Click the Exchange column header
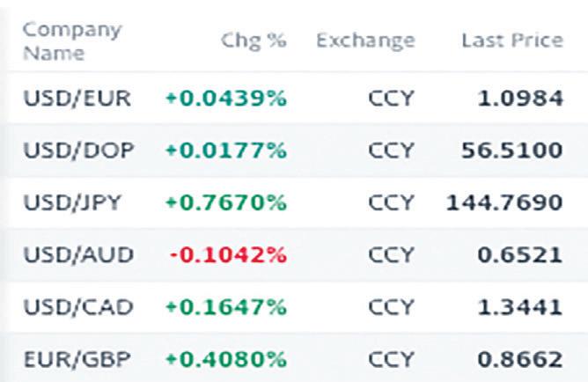Viewport: 588px width, 382px height. coord(365,40)
